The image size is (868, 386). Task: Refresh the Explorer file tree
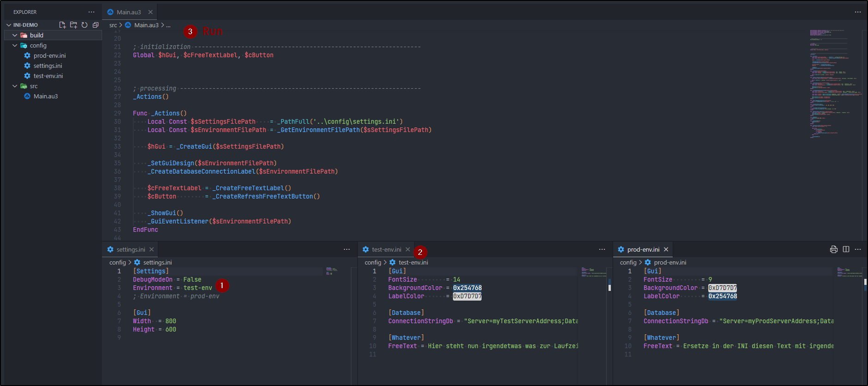click(84, 25)
